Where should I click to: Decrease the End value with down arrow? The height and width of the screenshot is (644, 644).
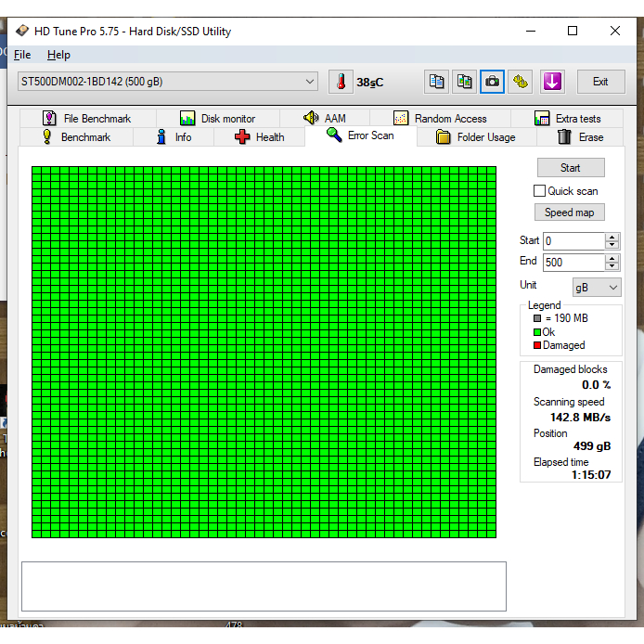pos(612,266)
